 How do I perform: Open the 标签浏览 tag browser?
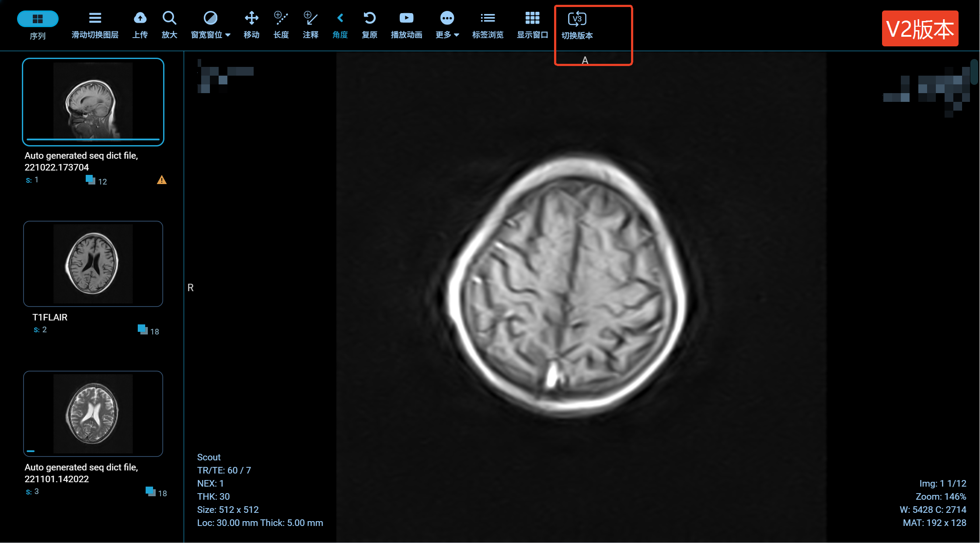tap(488, 18)
